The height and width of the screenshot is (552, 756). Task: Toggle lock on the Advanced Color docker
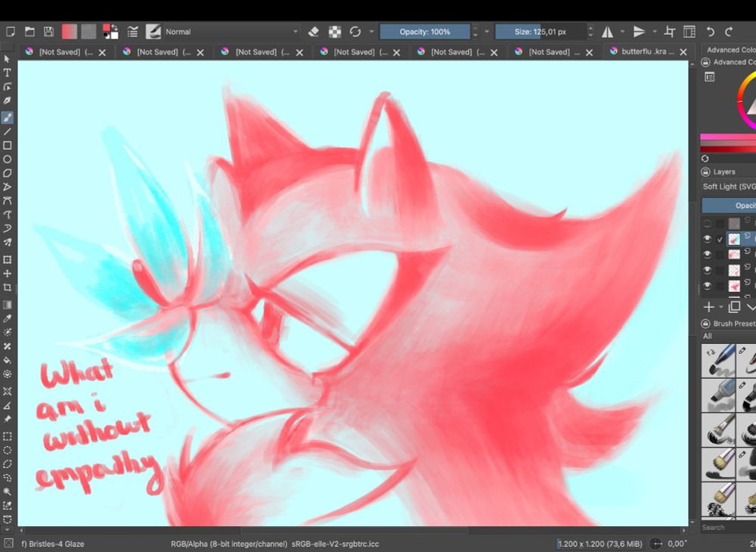coord(705,62)
